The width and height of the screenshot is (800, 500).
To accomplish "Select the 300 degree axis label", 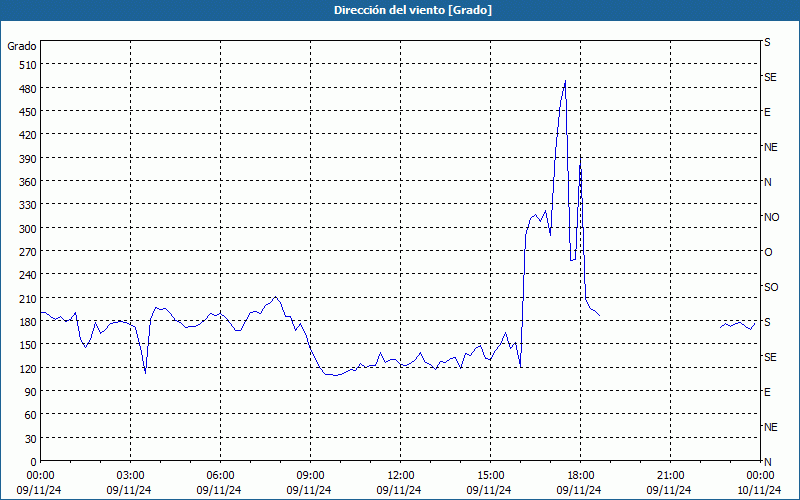I will coord(29,229).
